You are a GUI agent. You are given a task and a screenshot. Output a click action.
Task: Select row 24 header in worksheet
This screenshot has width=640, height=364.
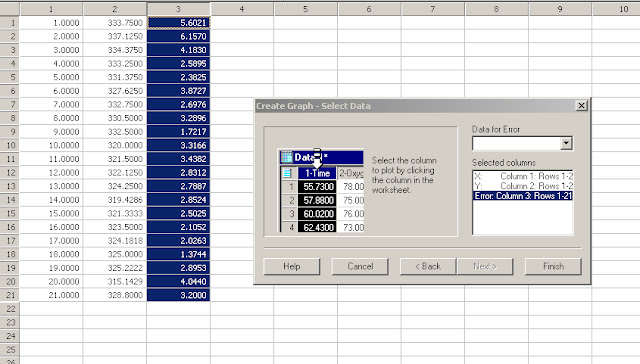pyautogui.click(x=10, y=336)
